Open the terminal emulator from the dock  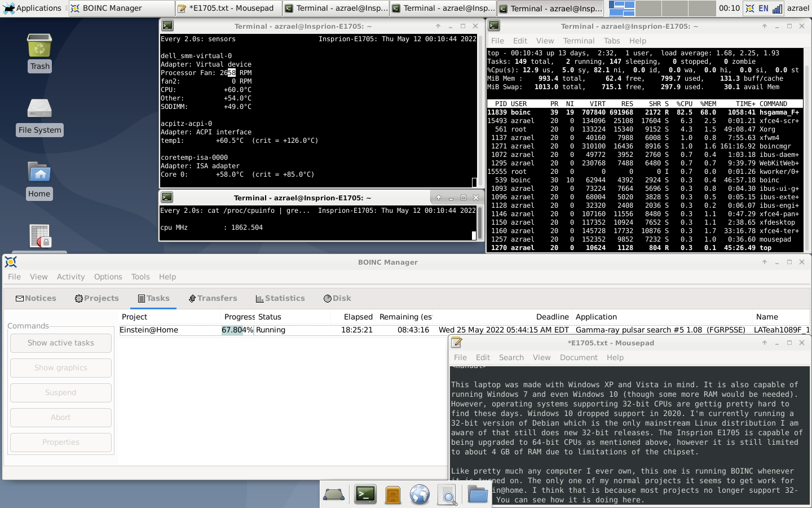pyautogui.click(x=365, y=495)
